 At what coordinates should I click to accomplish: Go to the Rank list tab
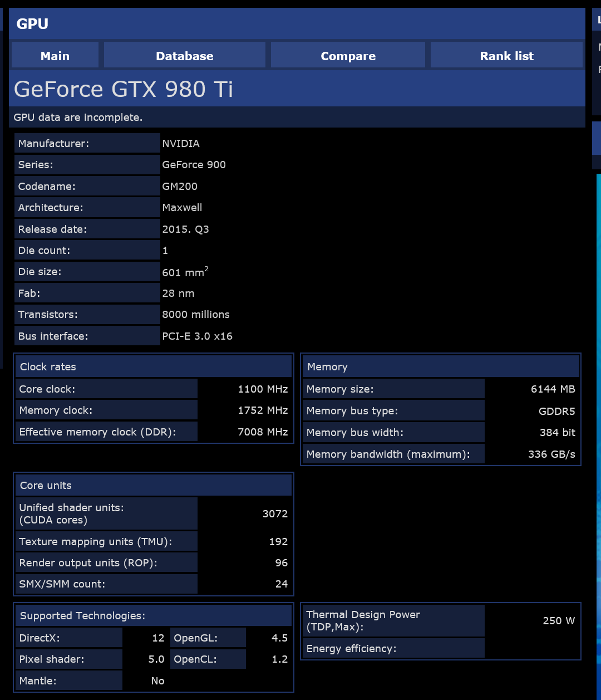pos(506,56)
